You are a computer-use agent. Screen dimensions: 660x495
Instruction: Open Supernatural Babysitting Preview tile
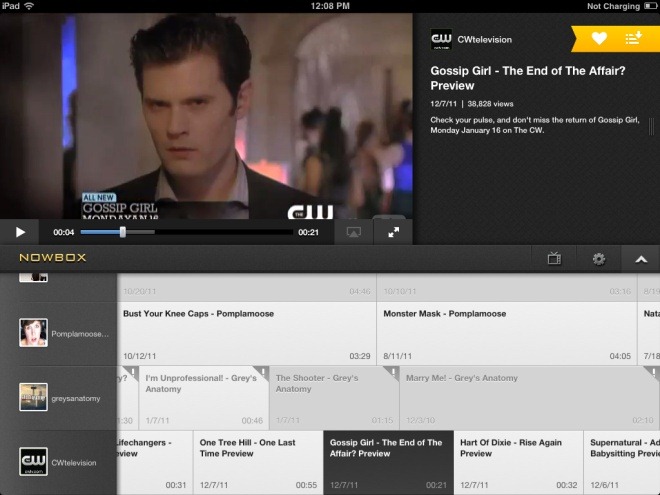click(x=622, y=462)
